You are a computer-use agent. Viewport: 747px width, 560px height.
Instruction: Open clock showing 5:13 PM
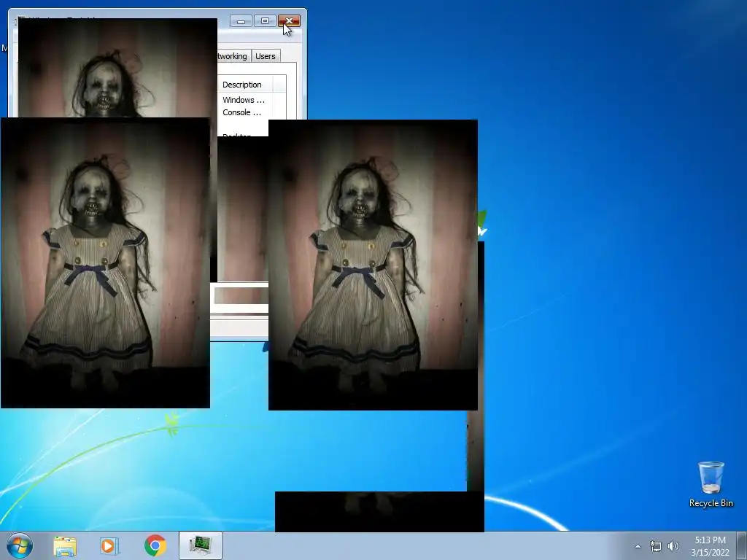pyautogui.click(x=710, y=546)
